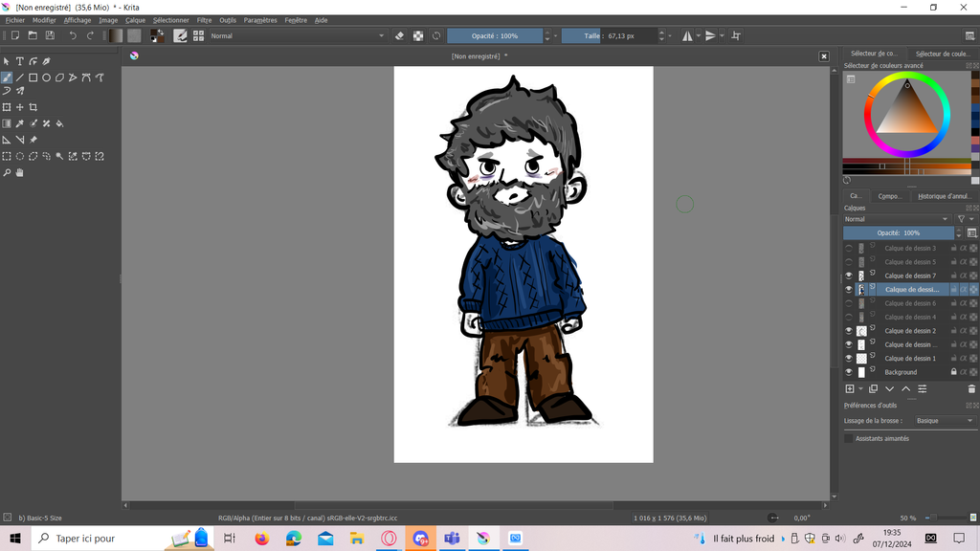Select the Zoom magnifier tool
Screen dimensions: 980x551
(7, 173)
